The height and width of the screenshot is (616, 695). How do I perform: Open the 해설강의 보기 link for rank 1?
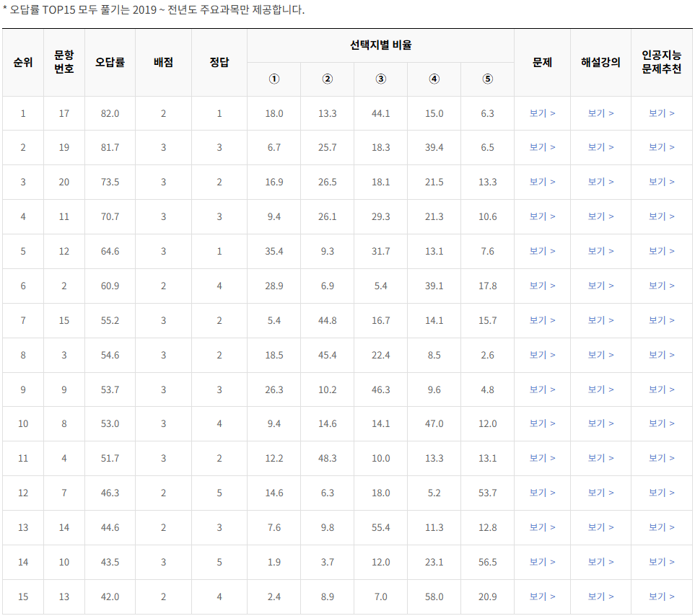point(600,113)
